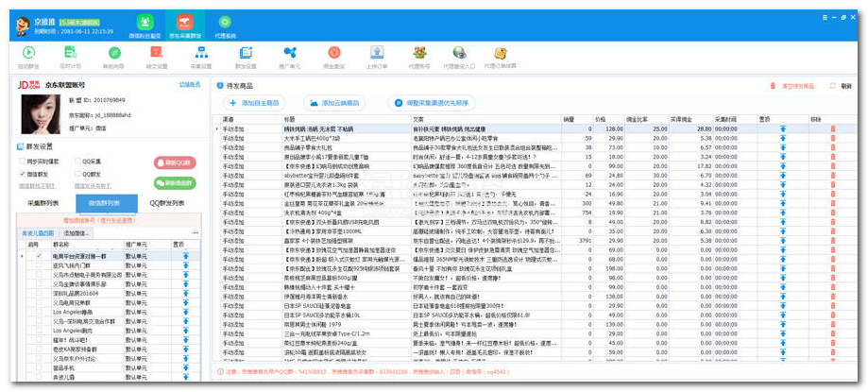Toggle the 微信群发 checkbox
The width and height of the screenshot is (868, 392).
(x=23, y=175)
